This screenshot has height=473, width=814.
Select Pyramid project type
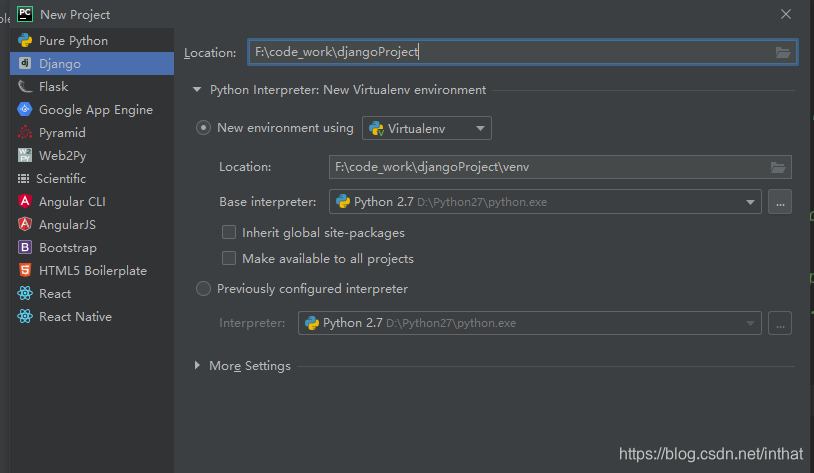(92, 132)
